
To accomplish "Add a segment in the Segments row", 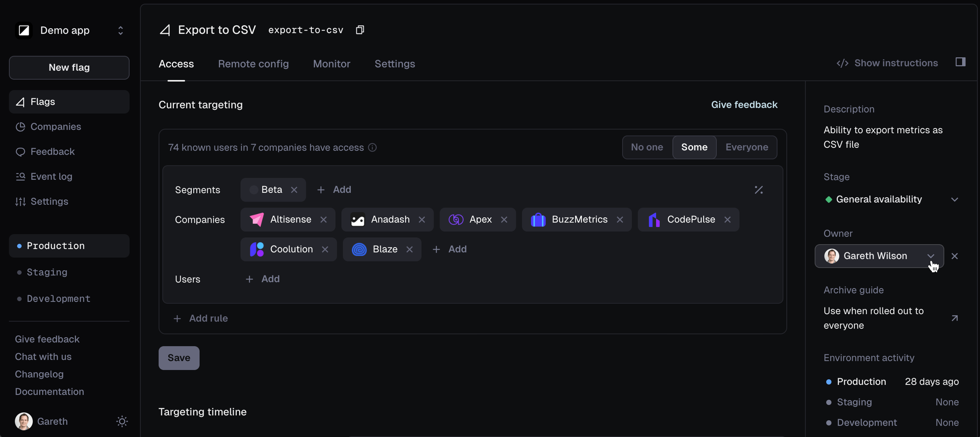I will [x=334, y=189].
